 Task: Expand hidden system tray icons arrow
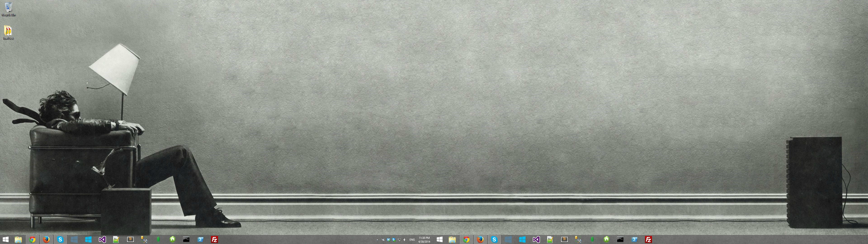[377, 240]
